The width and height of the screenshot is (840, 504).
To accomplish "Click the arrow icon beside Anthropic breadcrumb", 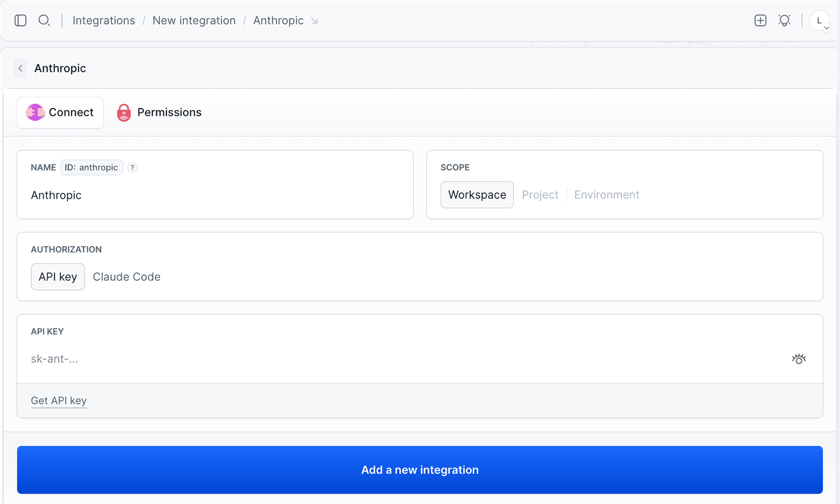I will pyautogui.click(x=314, y=21).
